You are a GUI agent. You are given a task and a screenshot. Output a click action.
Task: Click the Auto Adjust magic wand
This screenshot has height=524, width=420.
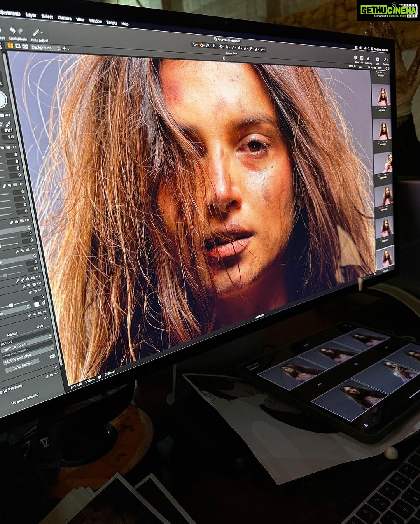(x=36, y=32)
